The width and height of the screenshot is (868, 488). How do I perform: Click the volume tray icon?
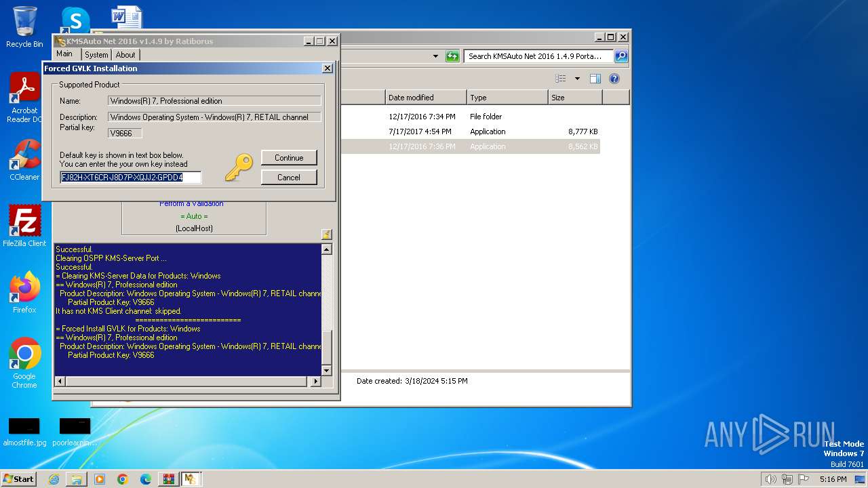coord(770,479)
